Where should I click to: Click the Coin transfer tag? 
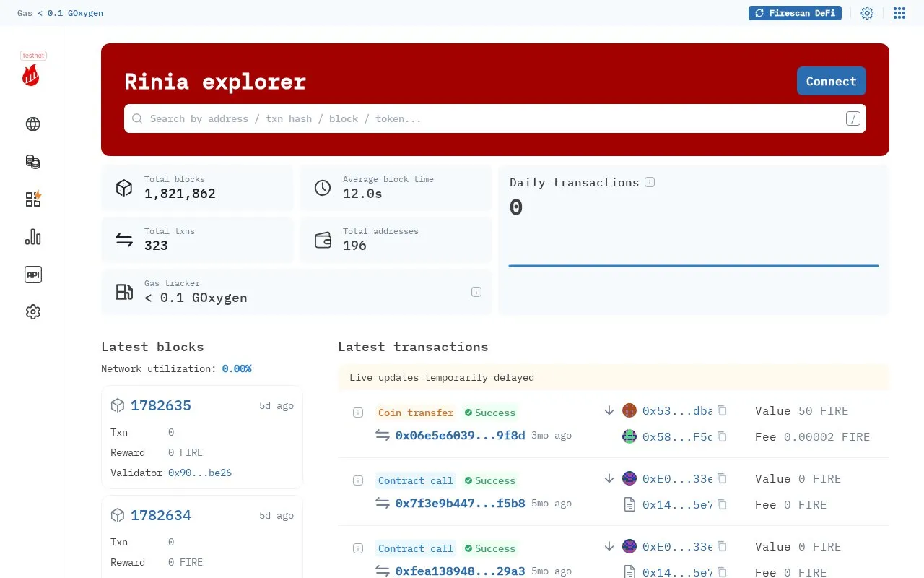tap(416, 413)
